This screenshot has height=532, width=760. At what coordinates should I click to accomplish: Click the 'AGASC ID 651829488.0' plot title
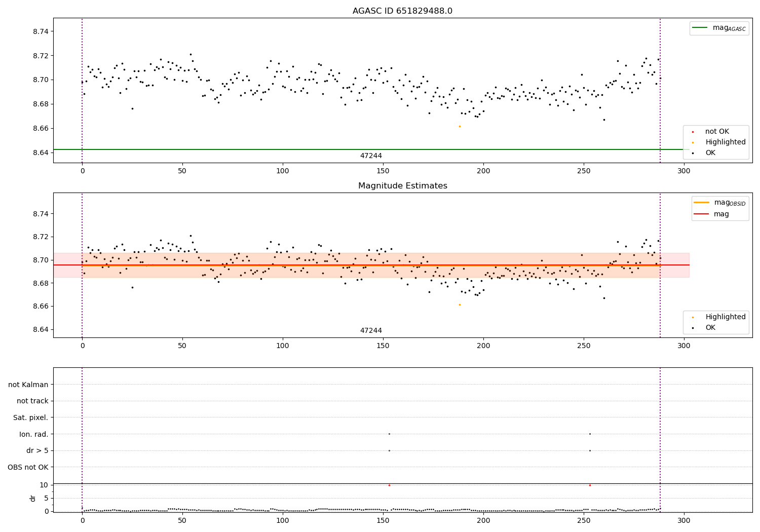click(402, 11)
